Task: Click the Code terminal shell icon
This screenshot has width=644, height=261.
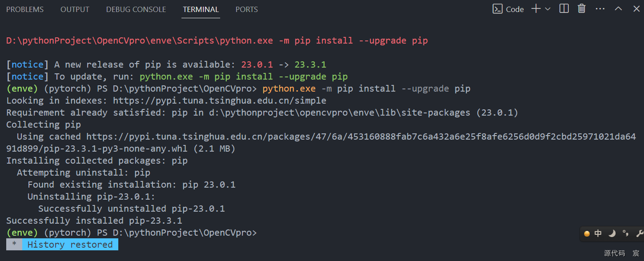Action: pos(498,9)
